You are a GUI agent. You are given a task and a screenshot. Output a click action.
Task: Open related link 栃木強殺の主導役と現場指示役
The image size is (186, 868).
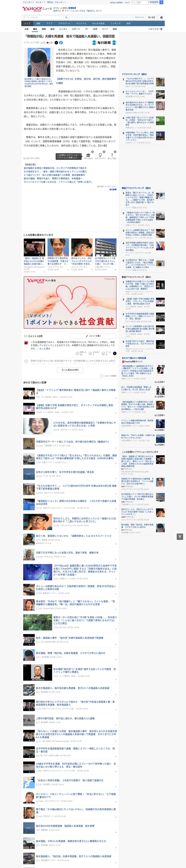[55, 168]
